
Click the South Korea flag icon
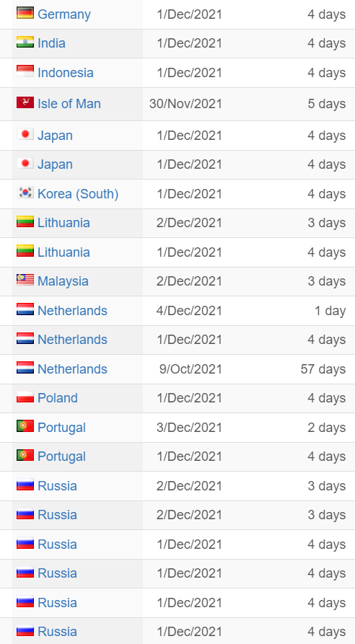point(25,193)
